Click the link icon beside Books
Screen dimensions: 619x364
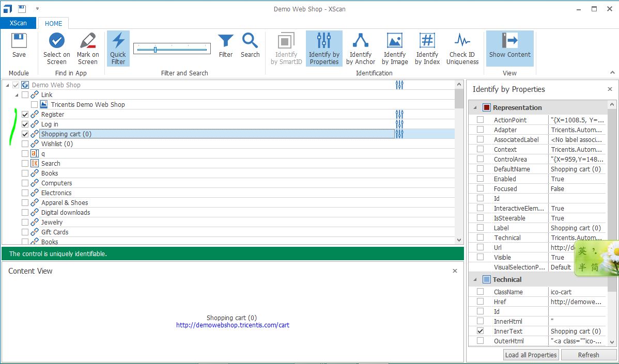click(x=35, y=173)
